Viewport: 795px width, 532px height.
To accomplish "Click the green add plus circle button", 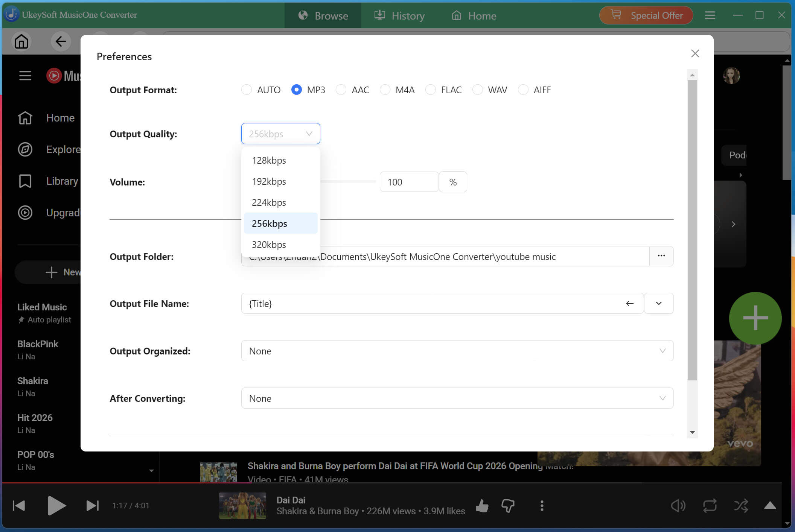I will click(755, 318).
